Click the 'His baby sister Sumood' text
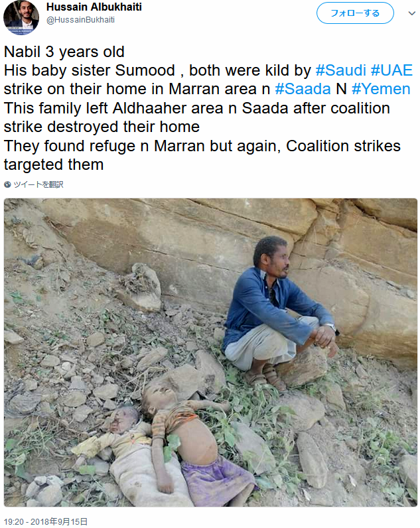The height and width of the screenshot is (528, 420). pos(90,70)
